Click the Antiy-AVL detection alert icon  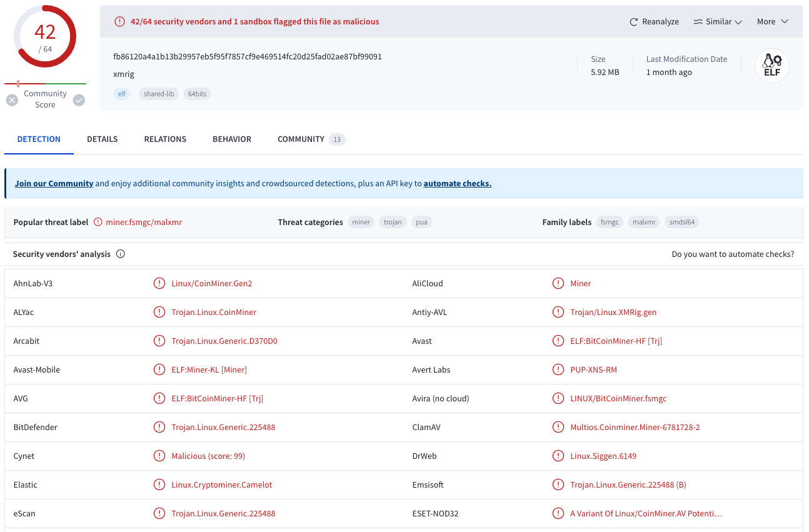[x=558, y=313]
